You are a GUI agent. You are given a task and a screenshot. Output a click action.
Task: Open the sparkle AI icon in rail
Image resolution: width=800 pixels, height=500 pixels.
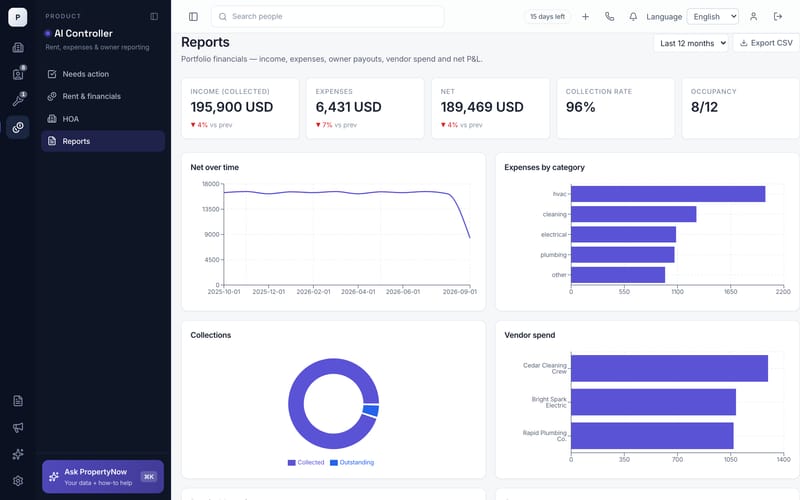pyautogui.click(x=18, y=454)
